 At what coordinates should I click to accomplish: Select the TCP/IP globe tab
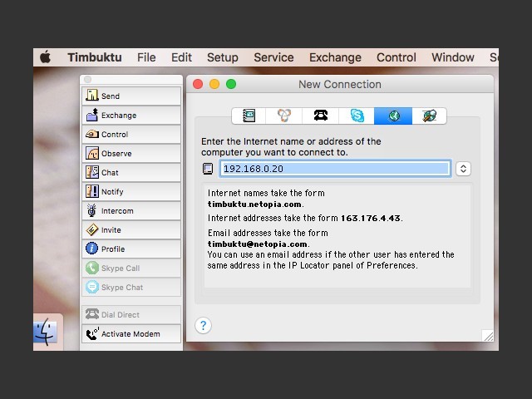pyautogui.click(x=393, y=116)
